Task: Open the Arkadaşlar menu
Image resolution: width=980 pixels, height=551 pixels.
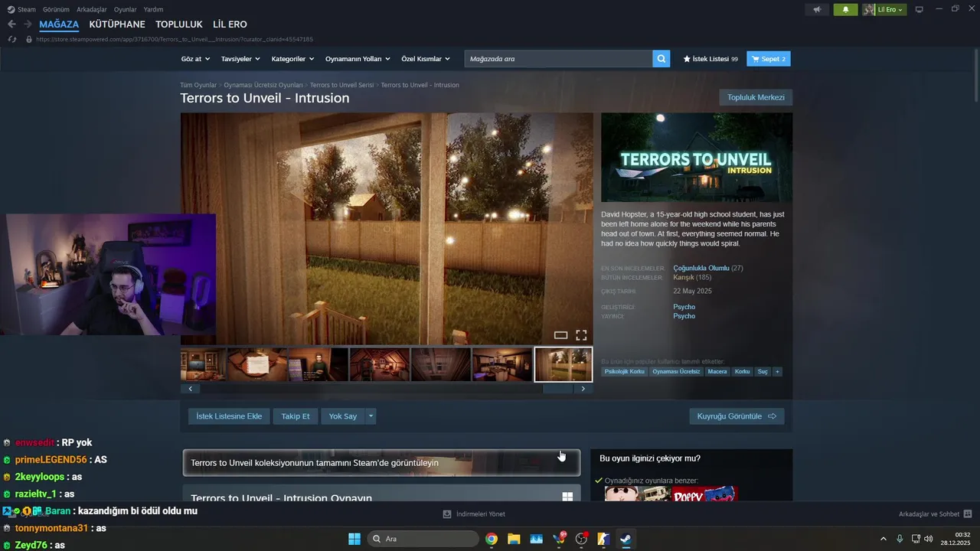Action: (x=92, y=9)
